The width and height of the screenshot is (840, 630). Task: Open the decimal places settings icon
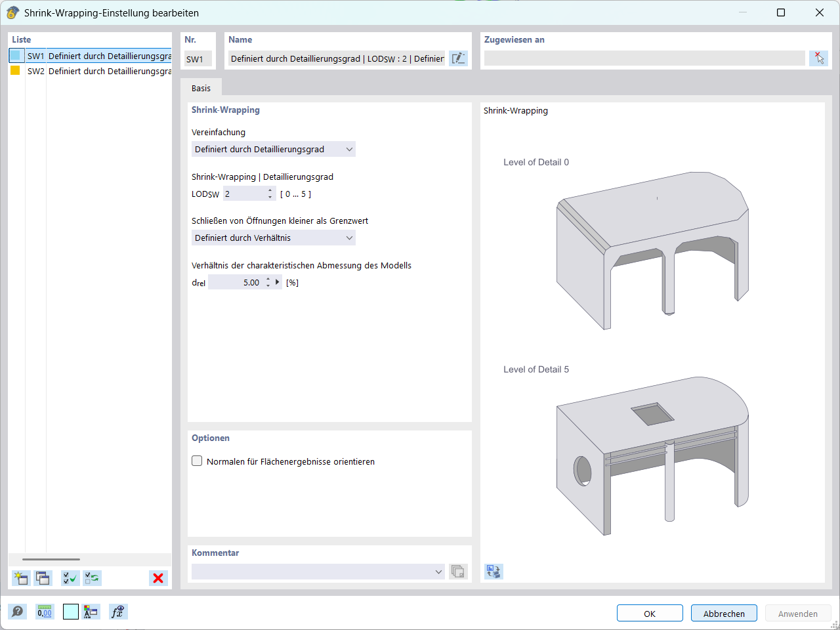click(x=43, y=612)
